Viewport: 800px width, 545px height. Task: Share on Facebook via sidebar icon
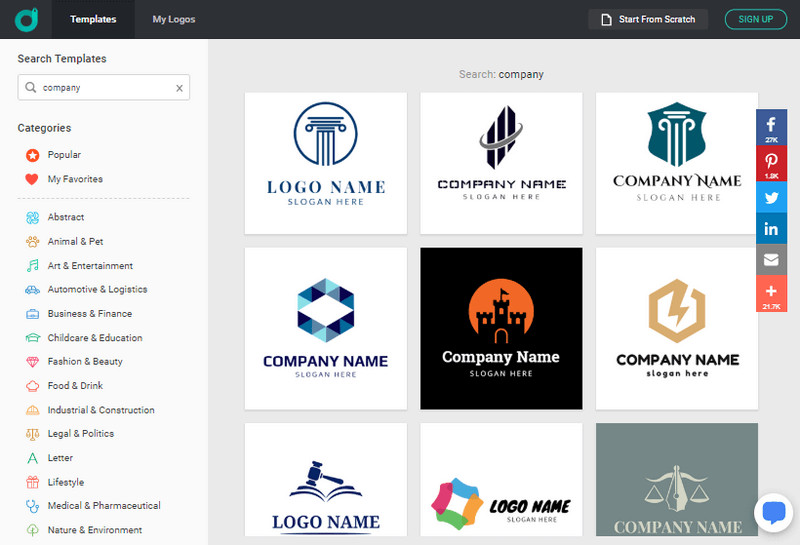[771, 128]
